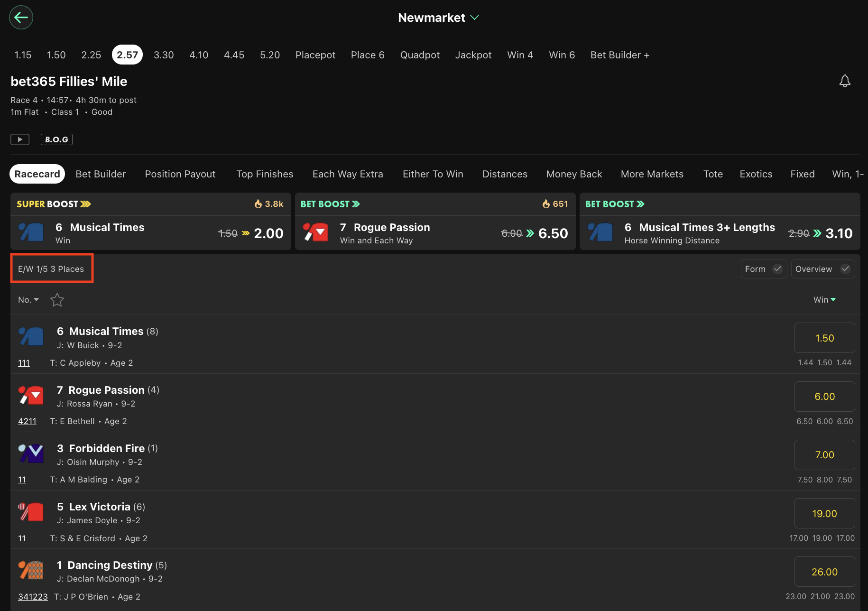Click Dancing Destiny silks icon
Viewport: 868px width, 611px height.
pos(31,570)
